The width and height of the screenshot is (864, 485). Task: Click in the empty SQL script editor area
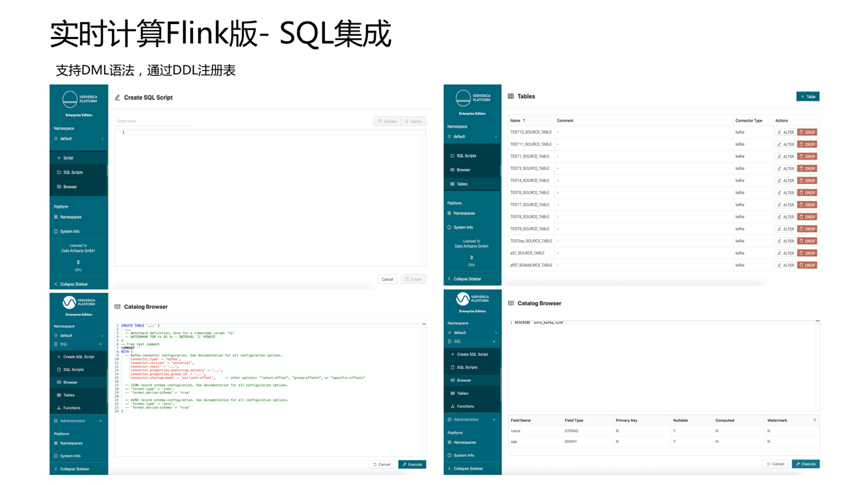click(x=270, y=198)
